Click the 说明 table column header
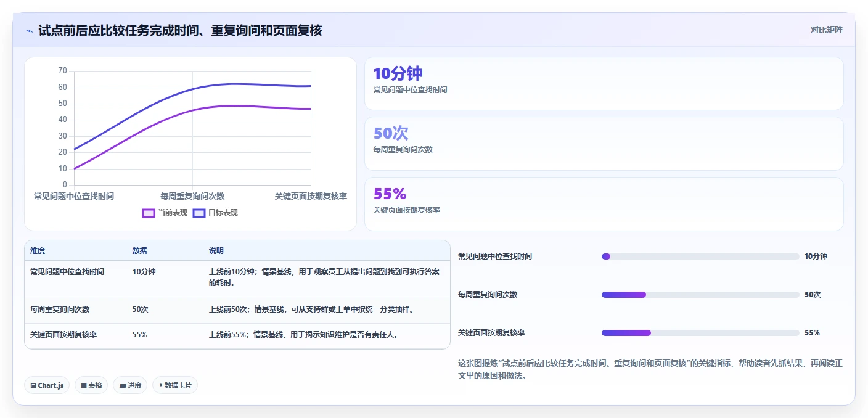The image size is (868, 418). tap(216, 251)
